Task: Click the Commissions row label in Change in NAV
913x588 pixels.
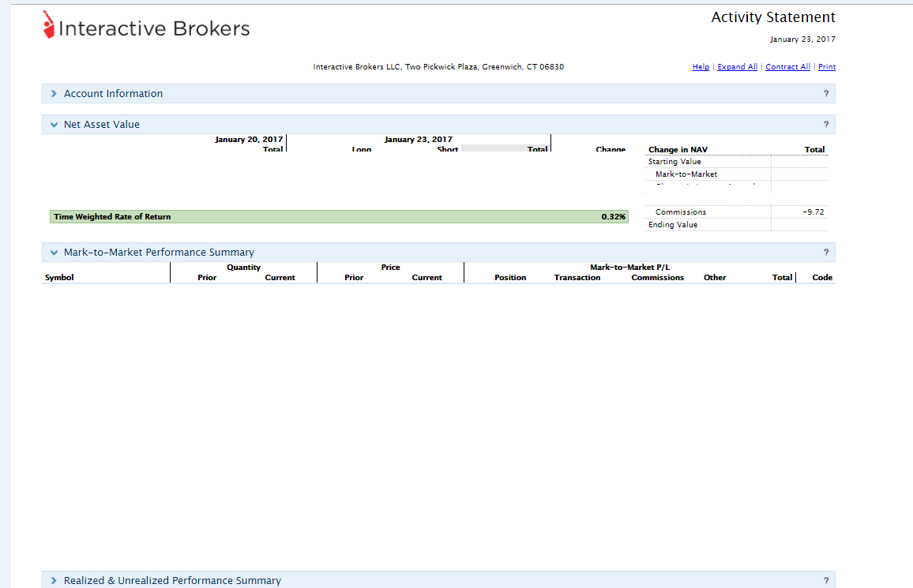Action: pyautogui.click(x=681, y=212)
